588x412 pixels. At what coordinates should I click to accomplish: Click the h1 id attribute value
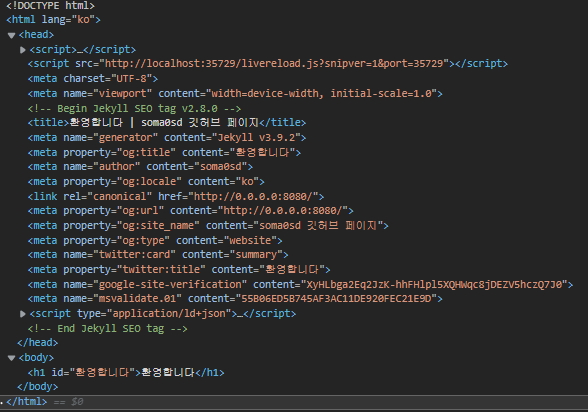102,372
